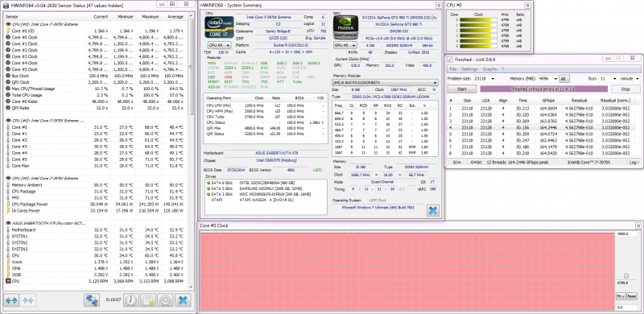
Task: Open the Problem size dropdown in LinX
Action: click(485, 79)
